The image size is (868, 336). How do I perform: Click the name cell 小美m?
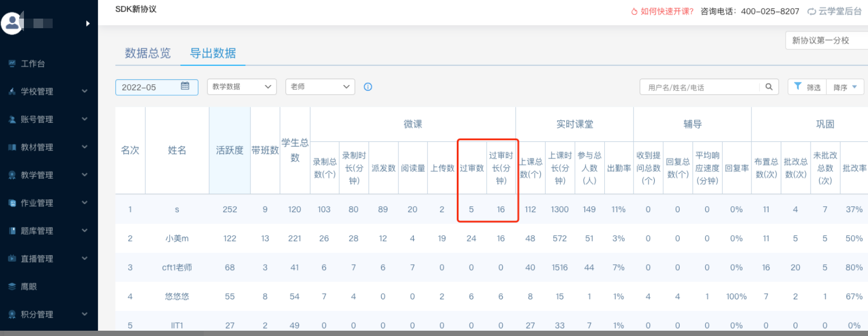(x=177, y=239)
